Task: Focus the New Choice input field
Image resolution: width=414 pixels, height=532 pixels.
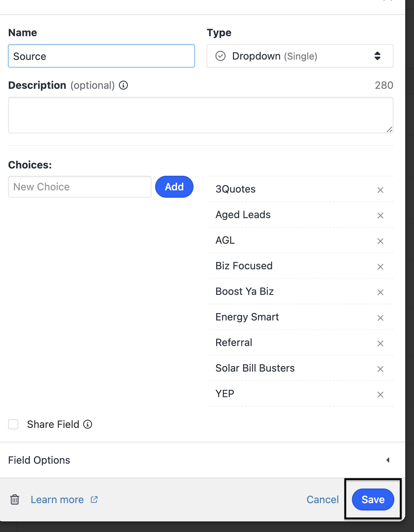Action: point(80,187)
